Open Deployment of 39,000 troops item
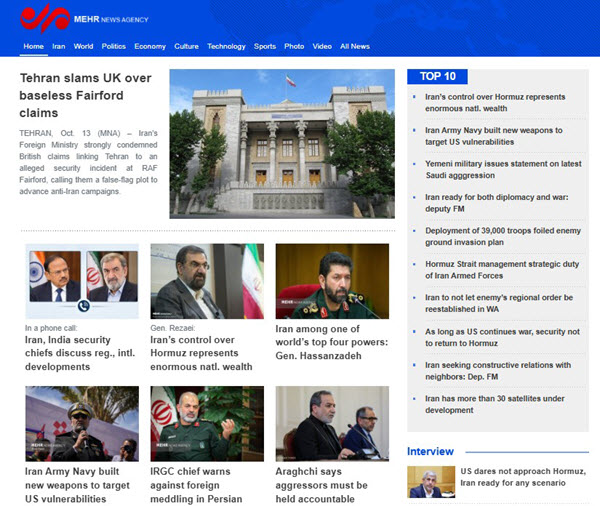The width and height of the screenshot is (600, 506). 503,236
